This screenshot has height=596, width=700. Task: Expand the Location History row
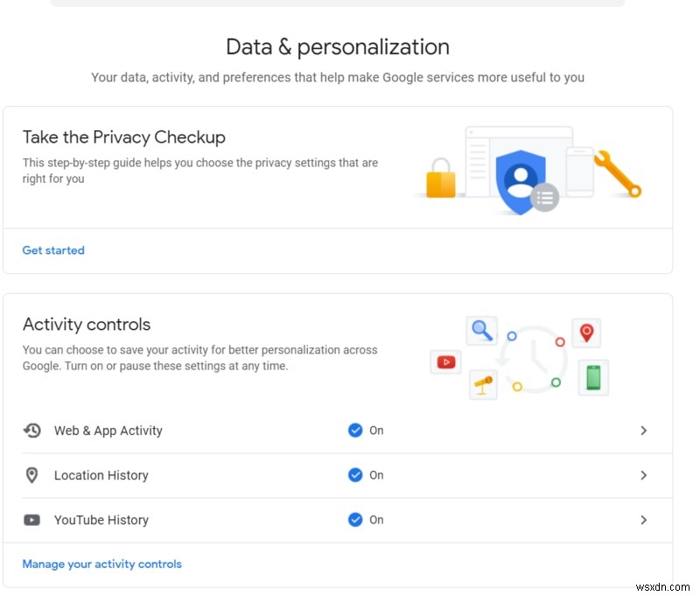[644, 475]
